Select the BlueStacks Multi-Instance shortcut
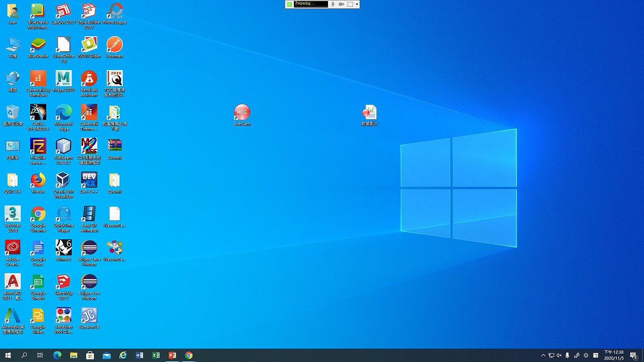 pyautogui.click(x=38, y=16)
